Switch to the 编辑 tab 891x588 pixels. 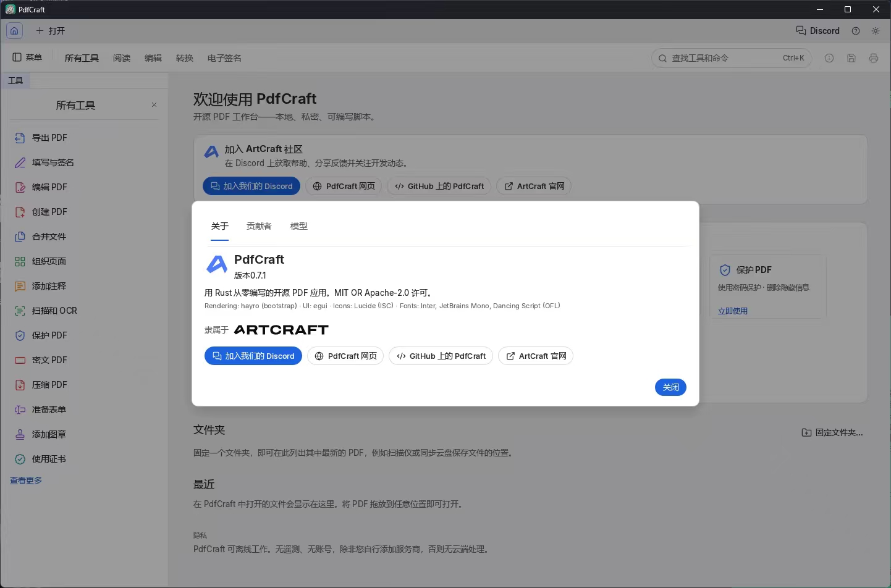tap(153, 58)
